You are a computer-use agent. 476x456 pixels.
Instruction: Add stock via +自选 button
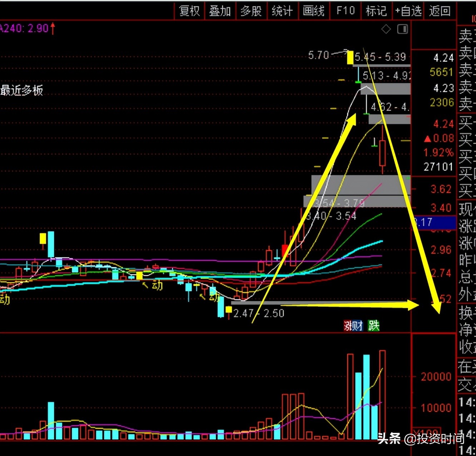point(408,11)
